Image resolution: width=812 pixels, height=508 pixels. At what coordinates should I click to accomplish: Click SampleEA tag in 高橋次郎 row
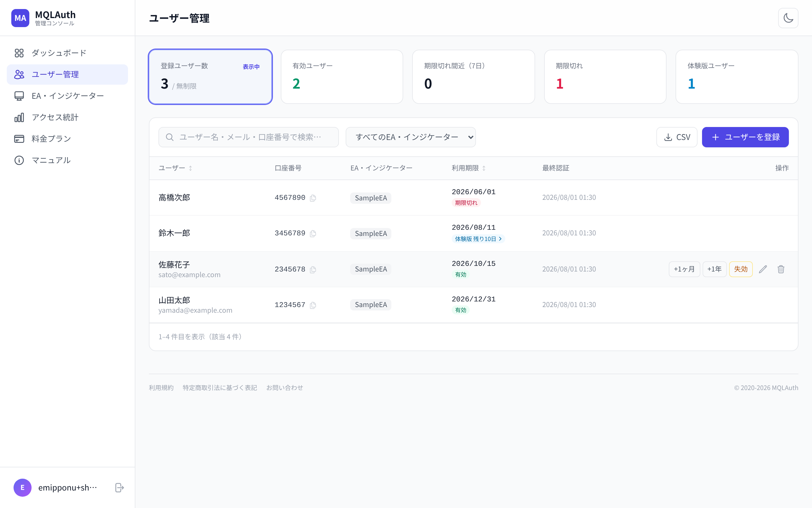click(371, 198)
